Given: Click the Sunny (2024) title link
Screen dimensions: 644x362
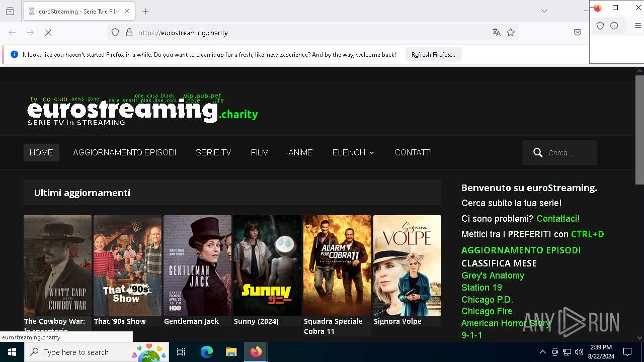Looking at the screenshot, I should (256, 321).
